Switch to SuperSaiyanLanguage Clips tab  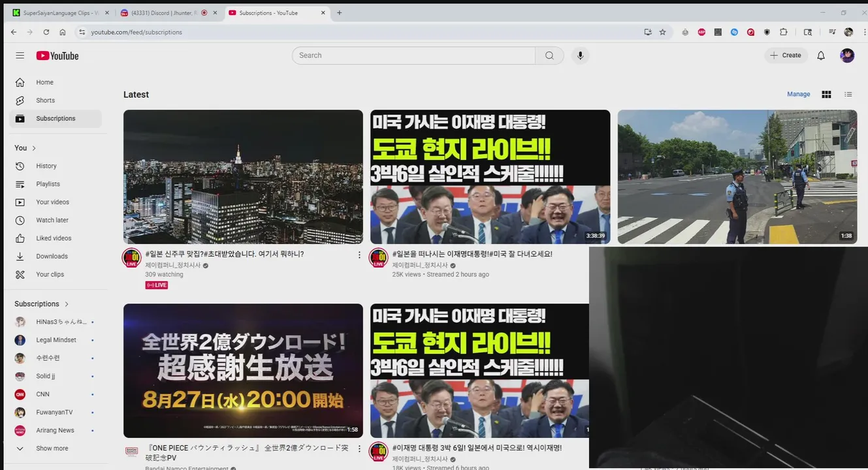[60, 12]
